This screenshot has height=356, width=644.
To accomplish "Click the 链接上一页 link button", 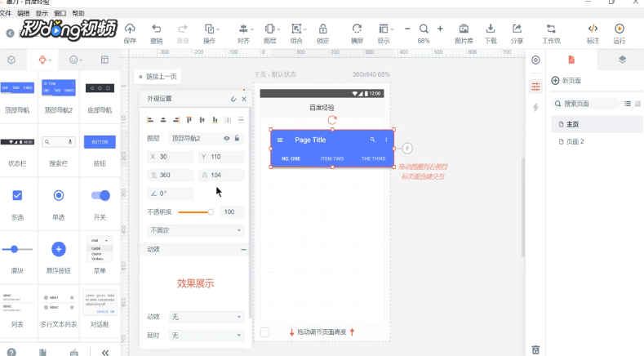I will pos(158,77).
